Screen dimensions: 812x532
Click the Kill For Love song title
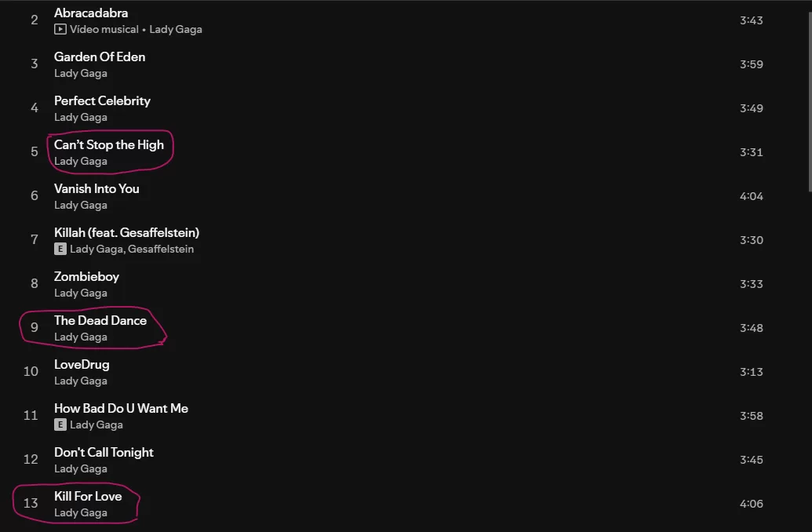pos(88,496)
